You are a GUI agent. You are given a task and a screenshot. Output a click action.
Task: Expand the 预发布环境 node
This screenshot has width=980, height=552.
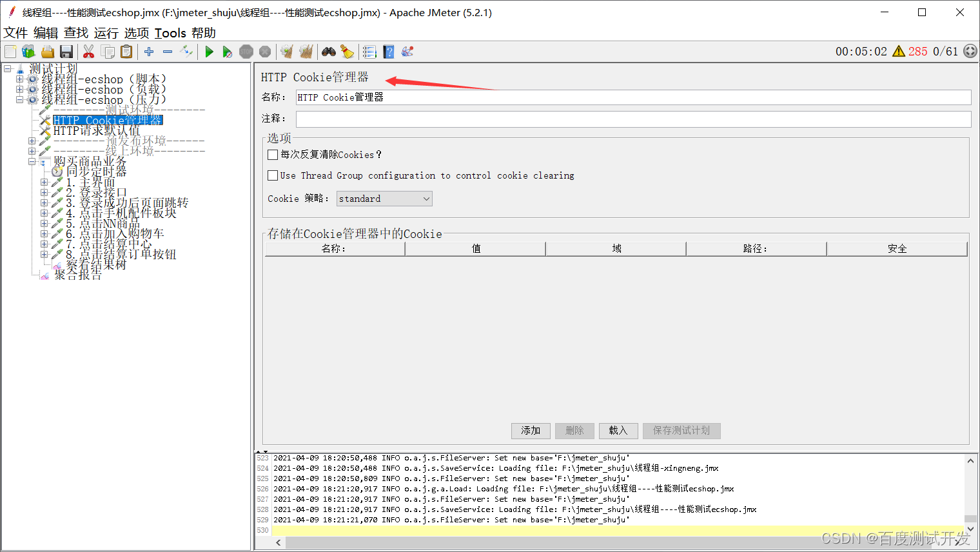32,141
